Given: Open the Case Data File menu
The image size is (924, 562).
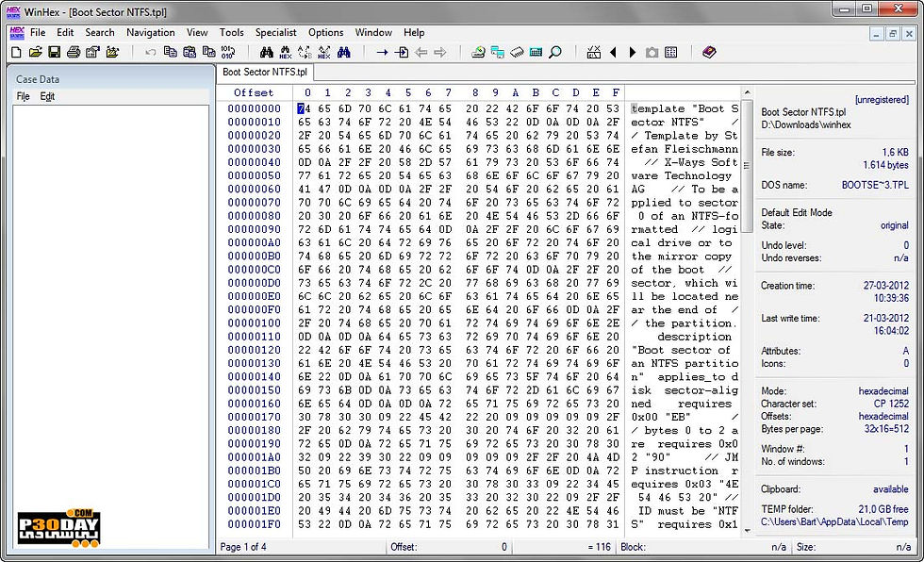Looking at the screenshot, I should tap(23, 96).
